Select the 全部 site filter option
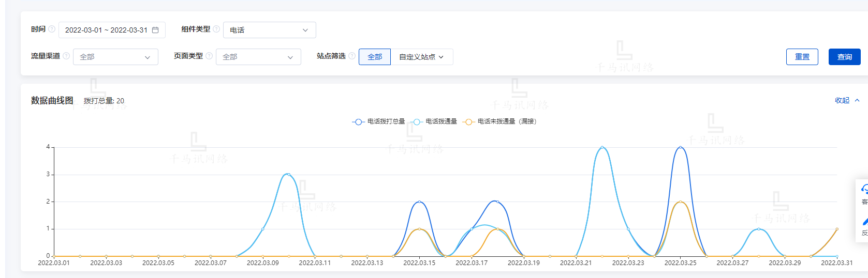 (x=375, y=57)
